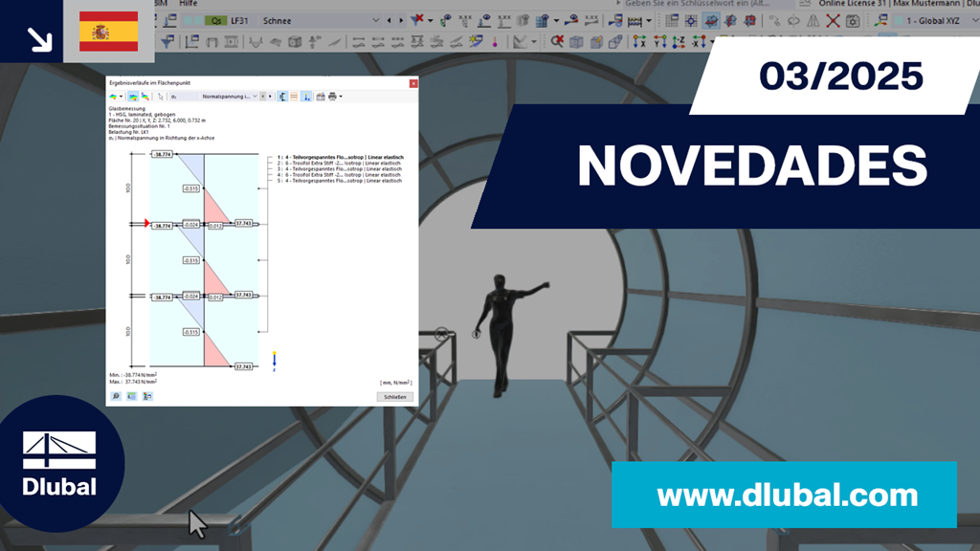Click the solid cube icon in second toolbar

click(x=295, y=42)
